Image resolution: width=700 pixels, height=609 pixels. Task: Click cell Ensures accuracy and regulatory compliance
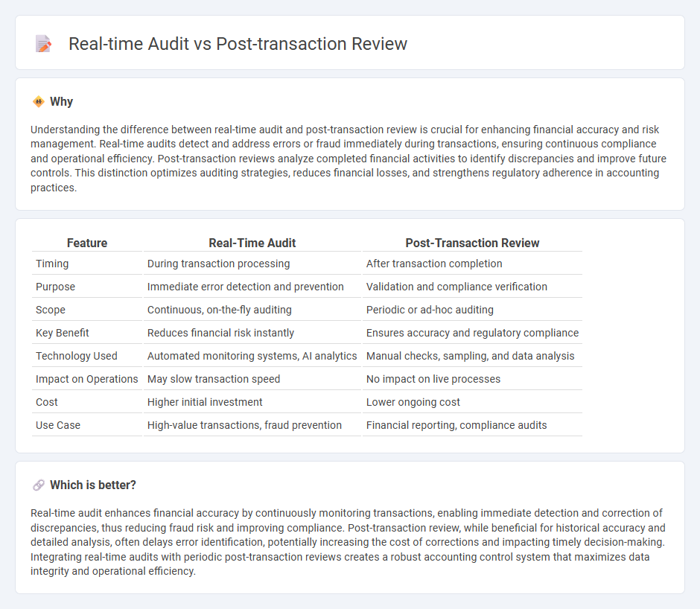[472, 333]
